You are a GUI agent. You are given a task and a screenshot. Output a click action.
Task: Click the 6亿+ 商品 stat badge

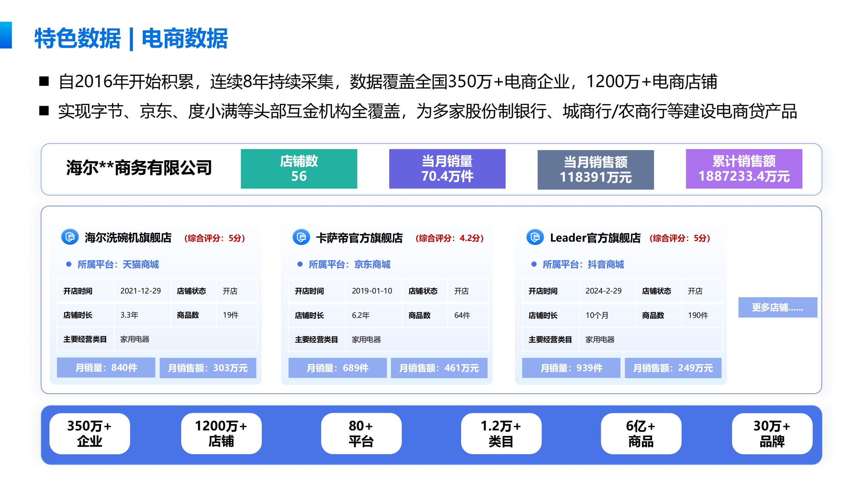641,433
